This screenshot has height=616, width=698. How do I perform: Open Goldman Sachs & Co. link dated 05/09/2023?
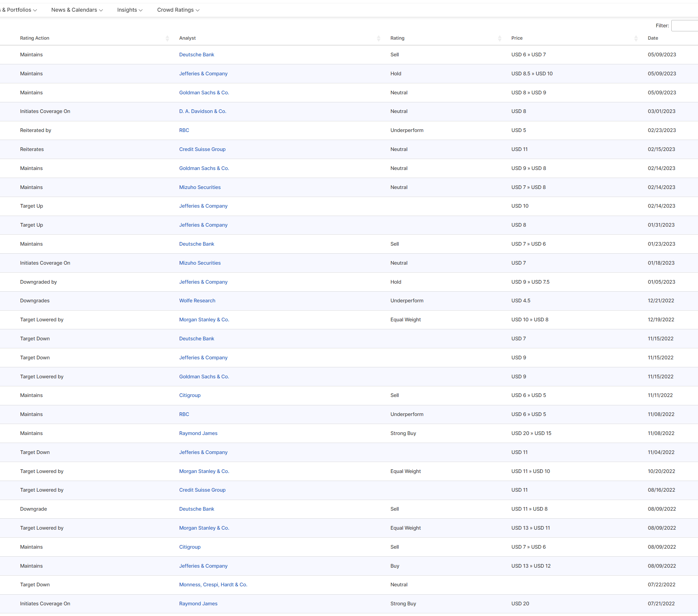(x=204, y=93)
